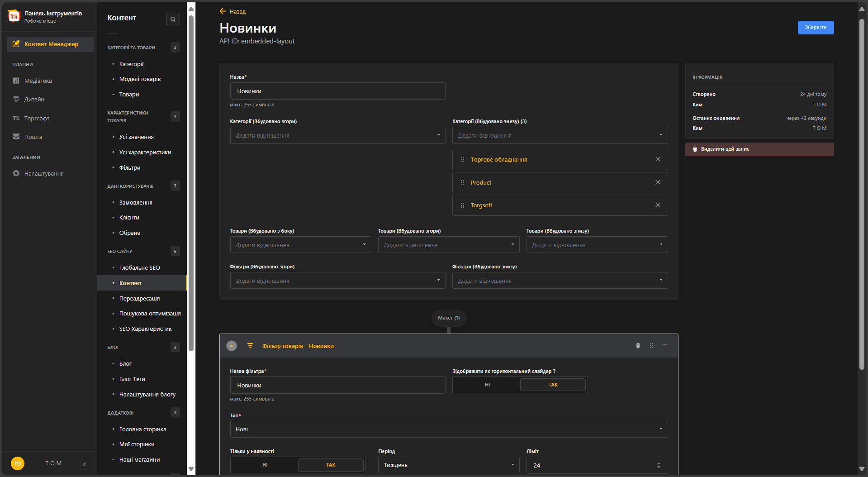The width and height of the screenshot is (868, 477).
Task: Collapse the sidebar with chevron arrow
Action: 85,464
